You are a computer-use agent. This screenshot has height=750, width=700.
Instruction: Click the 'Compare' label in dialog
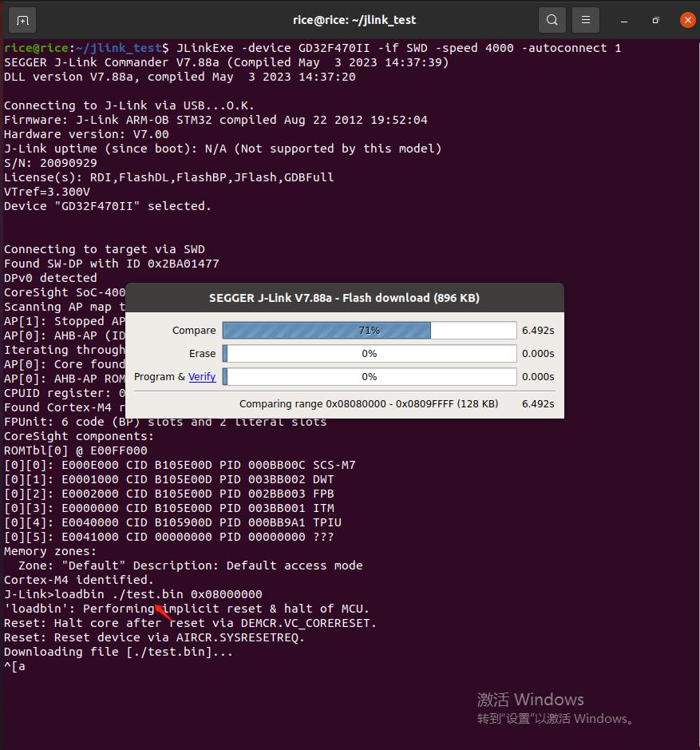[x=194, y=331]
